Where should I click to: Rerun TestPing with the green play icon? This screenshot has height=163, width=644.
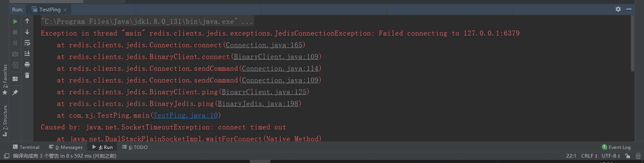[x=15, y=21]
